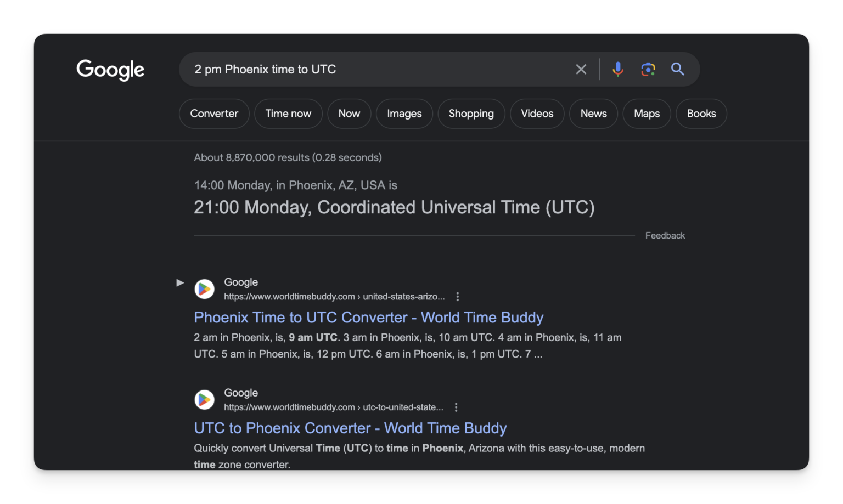Clear the search query with the X icon
This screenshot has width=843, height=504.
[581, 69]
